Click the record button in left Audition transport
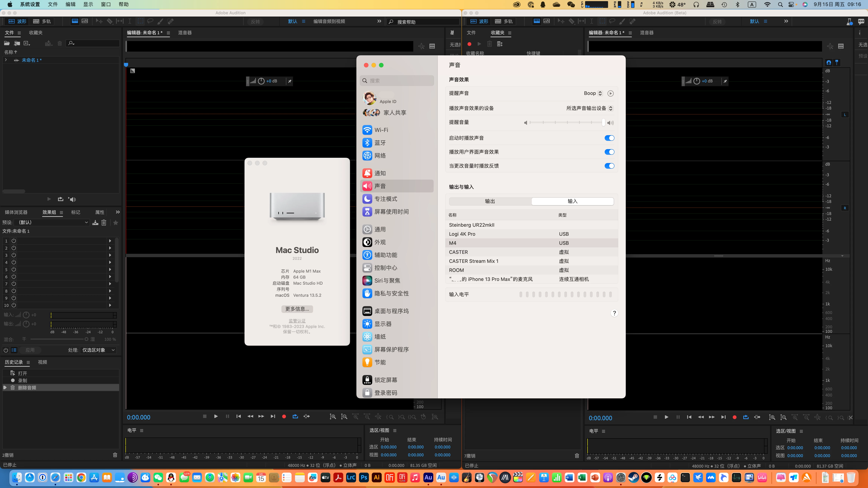Screen dimensions: 868x488 pos(284,417)
